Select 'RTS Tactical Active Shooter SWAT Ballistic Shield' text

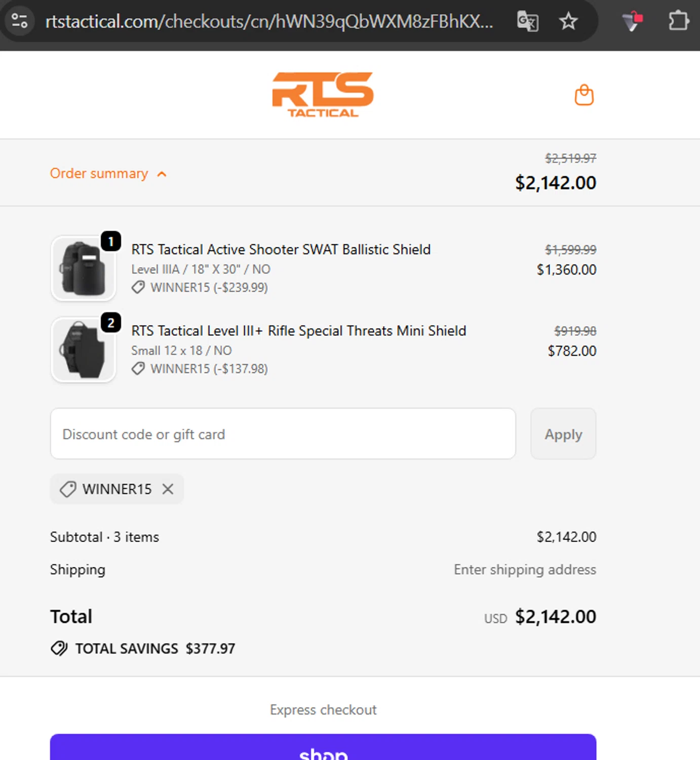[281, 249]
